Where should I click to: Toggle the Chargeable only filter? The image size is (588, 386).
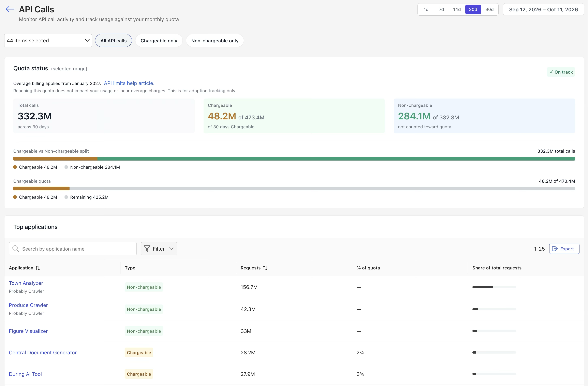click(159, 41)
